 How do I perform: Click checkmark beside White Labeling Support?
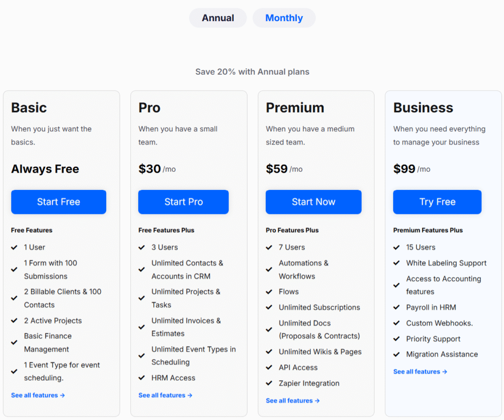(x=397, y=263)
